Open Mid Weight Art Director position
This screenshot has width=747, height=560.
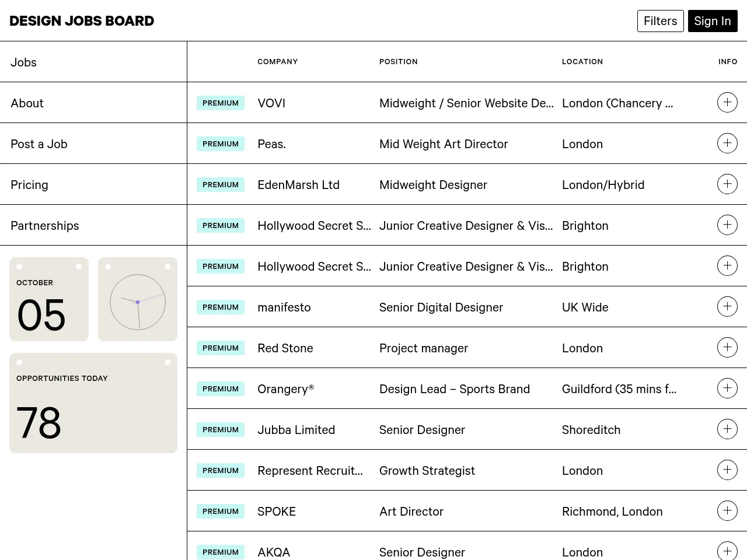444,144
